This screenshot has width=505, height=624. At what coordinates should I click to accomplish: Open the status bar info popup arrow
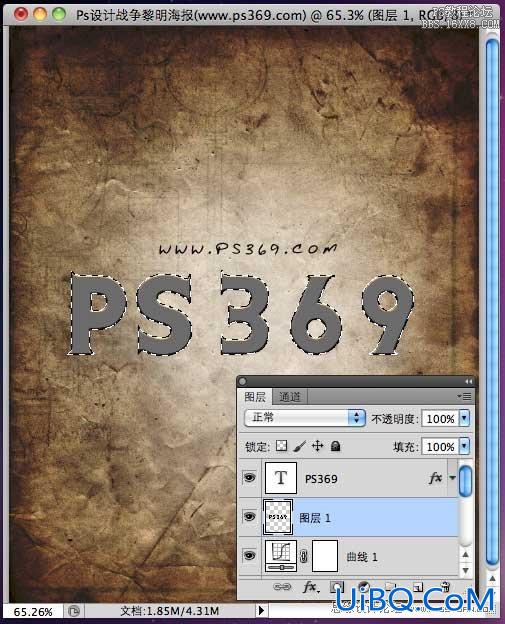tap(261, 610)
